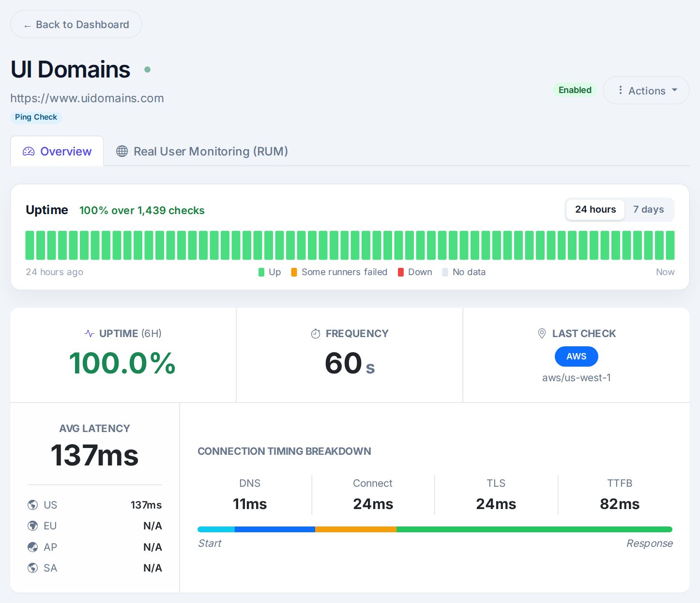Open the Actions dropdown menu
Image resolution: width=700 pixels, height=603 pixels.
click(646, 90)
